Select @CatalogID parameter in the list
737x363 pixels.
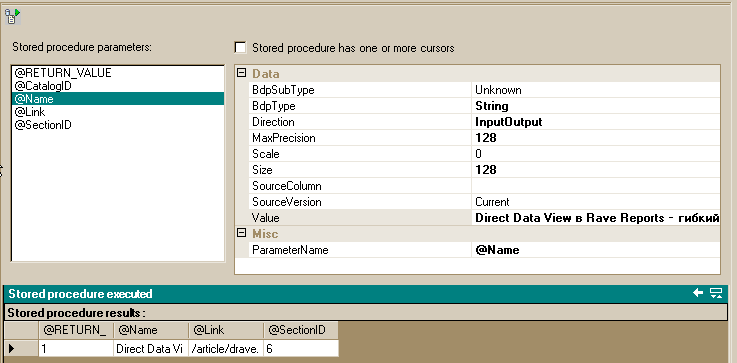click(x=43, y=86)
